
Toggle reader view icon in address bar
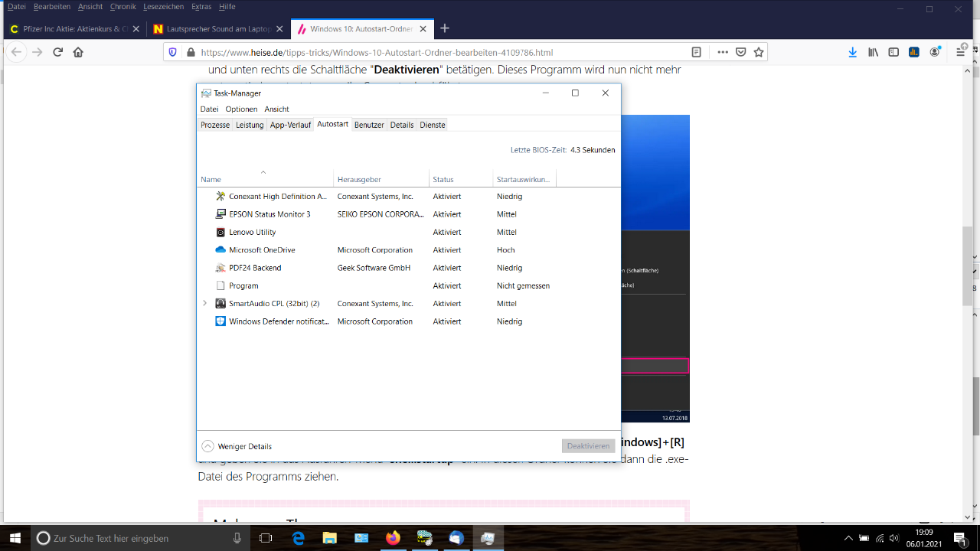pyautogui.click(x=696, y=52)
